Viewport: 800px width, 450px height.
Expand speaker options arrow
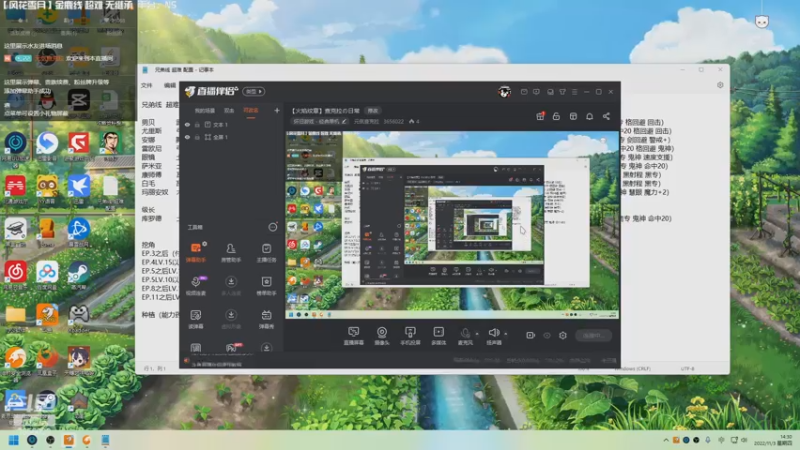(506, 334)
